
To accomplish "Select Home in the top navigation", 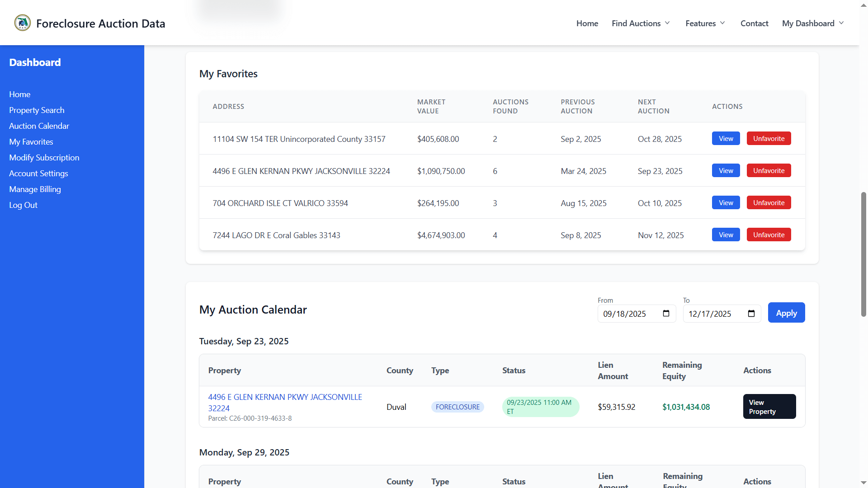I will [587, 23].
